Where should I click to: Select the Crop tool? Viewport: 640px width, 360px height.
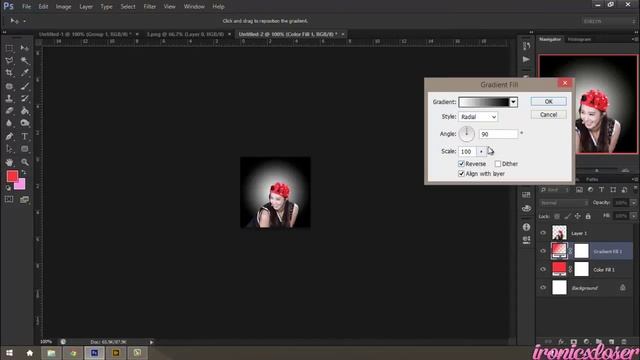coord(9,73)
